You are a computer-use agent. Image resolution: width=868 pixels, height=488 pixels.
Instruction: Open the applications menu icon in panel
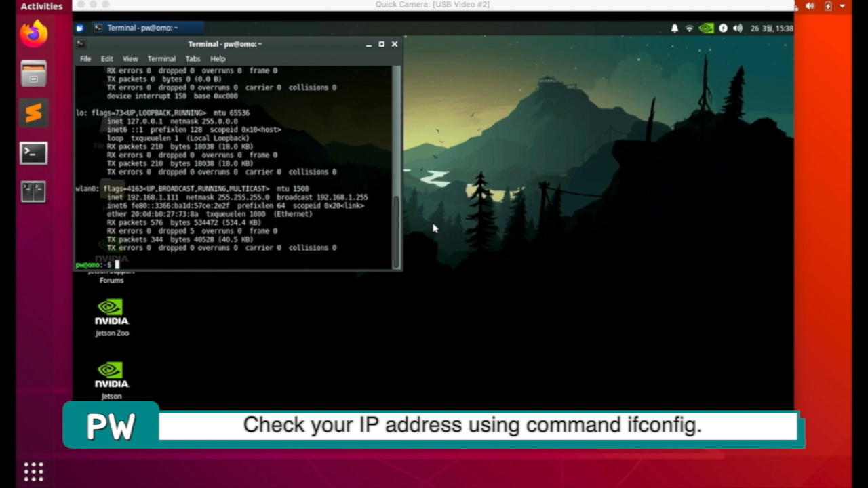pyautogui.click(x=80, y=28)
